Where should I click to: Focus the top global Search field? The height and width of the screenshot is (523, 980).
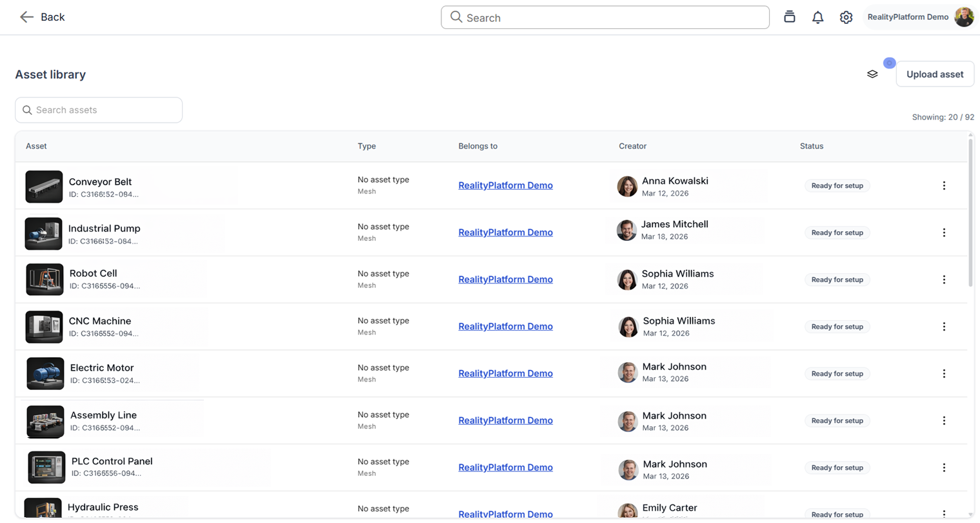605,17
